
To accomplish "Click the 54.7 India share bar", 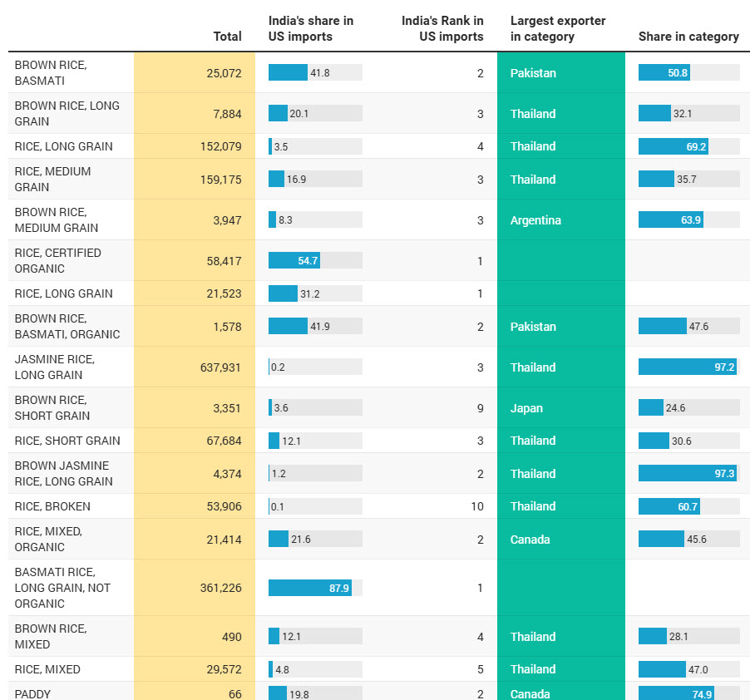I will click(294, 260).
